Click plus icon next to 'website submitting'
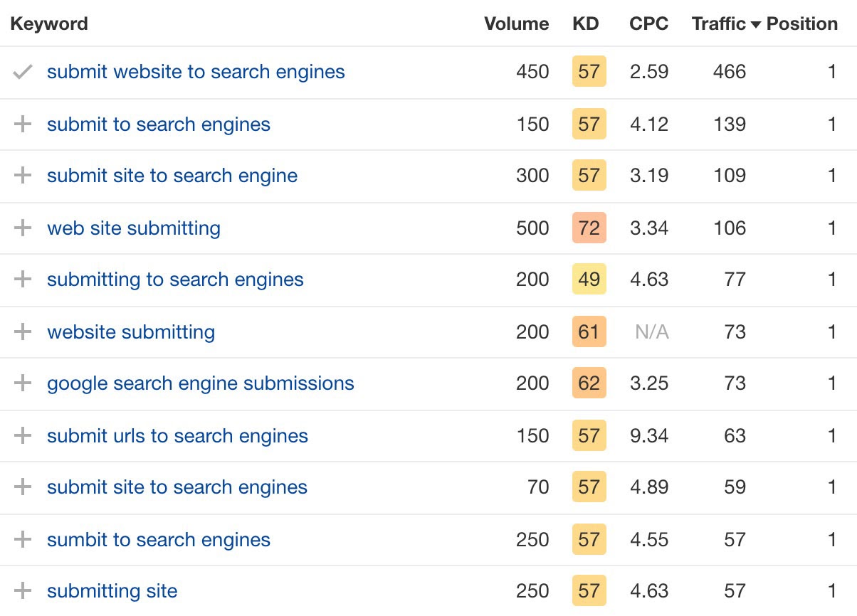The image size is (857, 616). pos(23,332)
